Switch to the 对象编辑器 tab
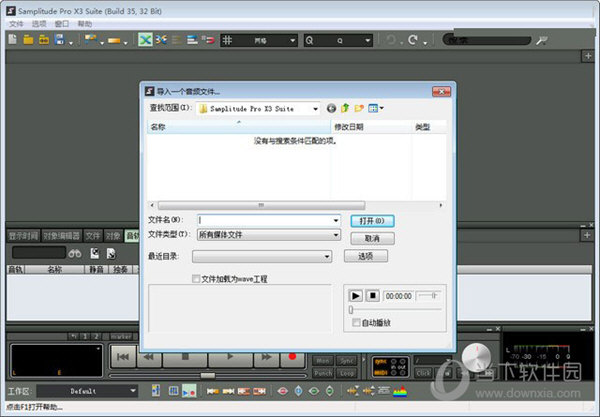Image resolution: width=600 pixels, height=417 pixels. coord(60,236)
